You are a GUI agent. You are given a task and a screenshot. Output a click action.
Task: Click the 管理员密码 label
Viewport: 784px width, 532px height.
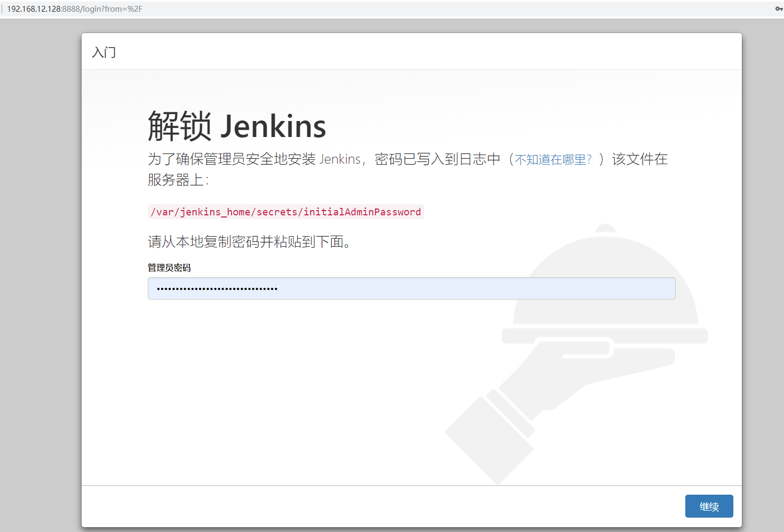click(169, 268)
